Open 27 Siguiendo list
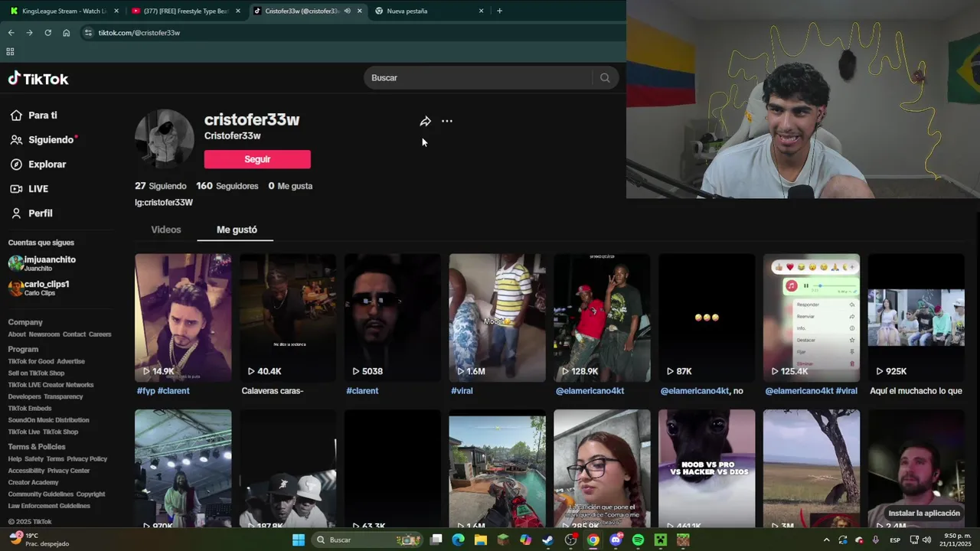Viewport: 980px width, 551px height. tap(161, 186)
